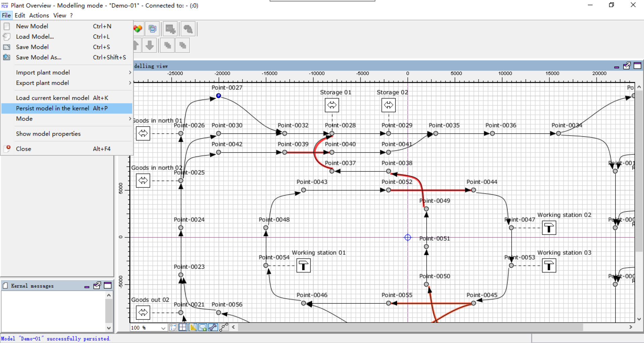The image size is (644, 343).
Task: Select Show model properties
Action: (x=67, y=134)
